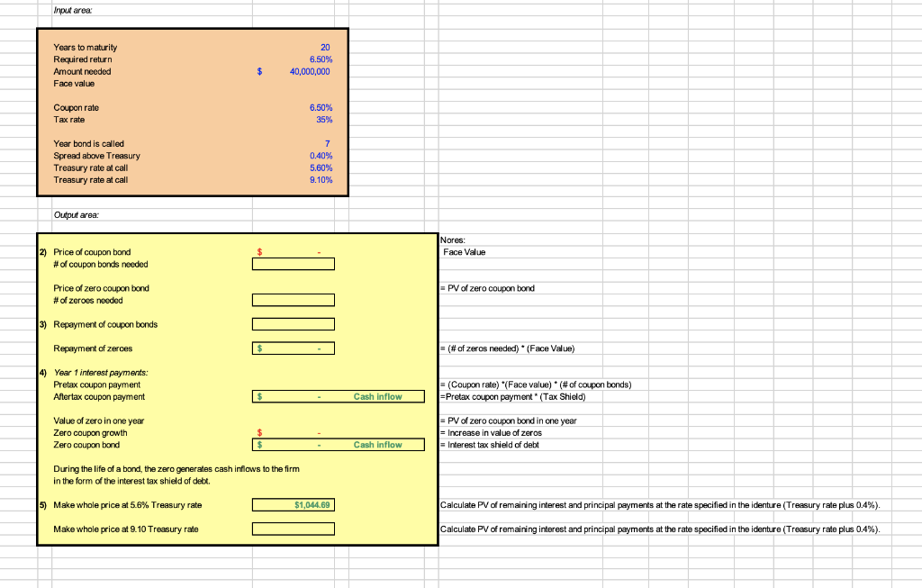
Task: Select the note "= Increase in value of zeros"
Action: click(x=491, y=433)
